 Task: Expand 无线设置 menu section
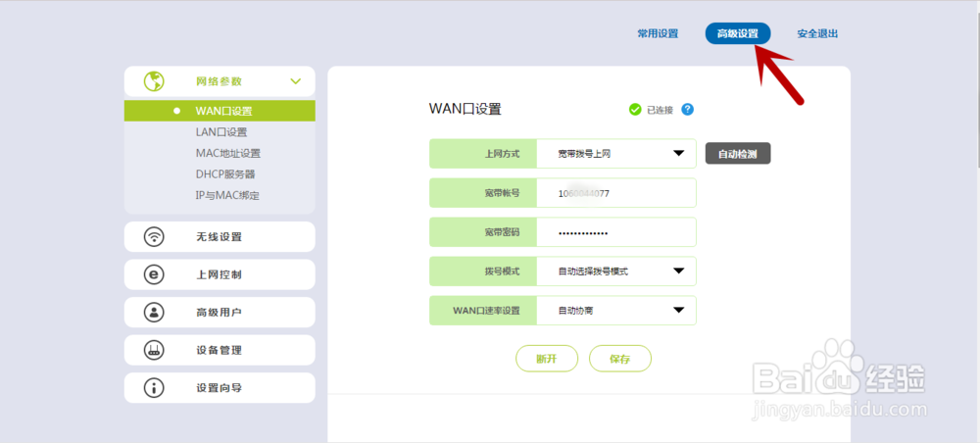click(220, 237)
